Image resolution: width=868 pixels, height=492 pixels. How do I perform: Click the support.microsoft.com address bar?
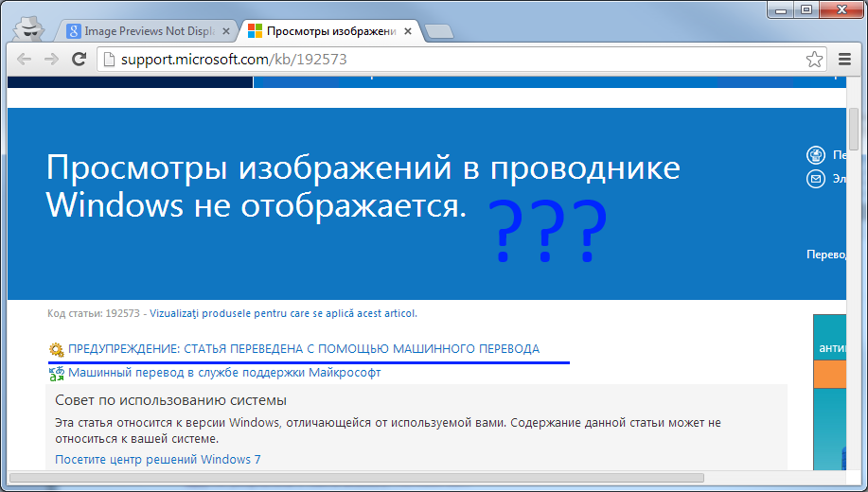(461, 60)
